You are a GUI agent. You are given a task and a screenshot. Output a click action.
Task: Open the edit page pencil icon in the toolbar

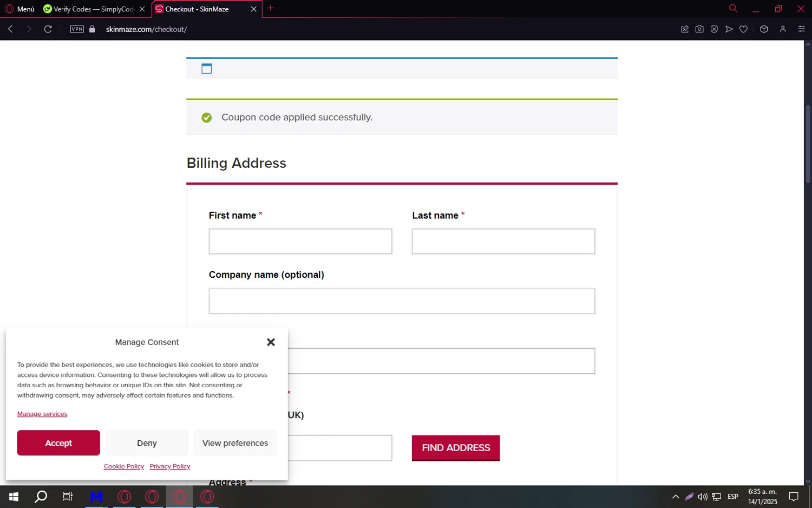coord(685,29)
